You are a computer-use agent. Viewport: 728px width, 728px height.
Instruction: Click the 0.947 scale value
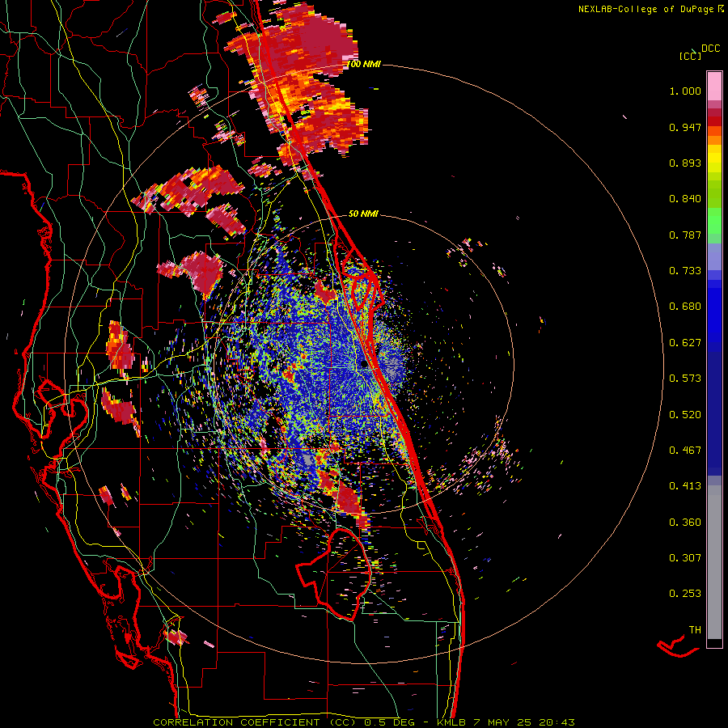(x=685, y=127)
